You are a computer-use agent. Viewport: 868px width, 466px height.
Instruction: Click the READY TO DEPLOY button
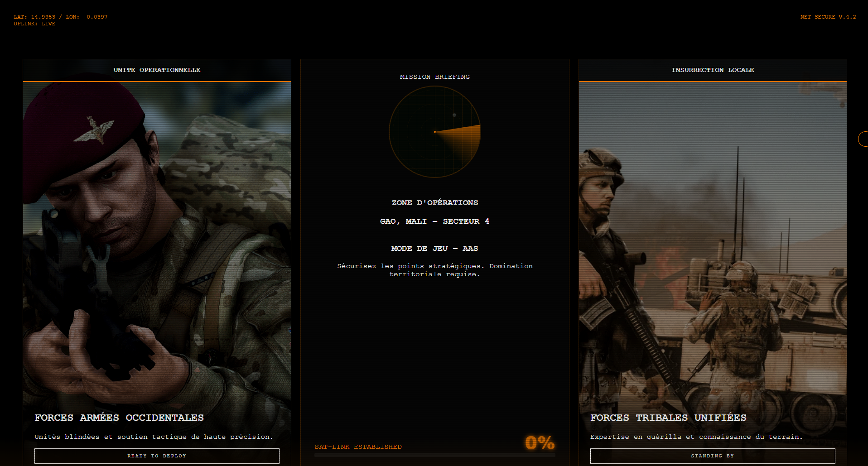click(x=157, y=456)
